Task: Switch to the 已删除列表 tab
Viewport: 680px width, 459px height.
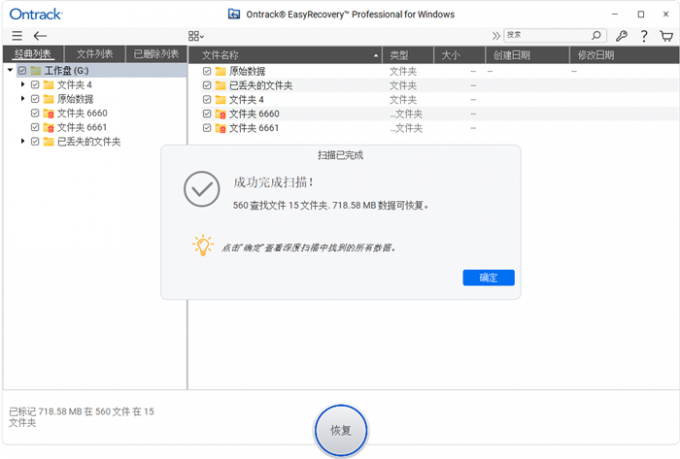Action: pos(156,54)
